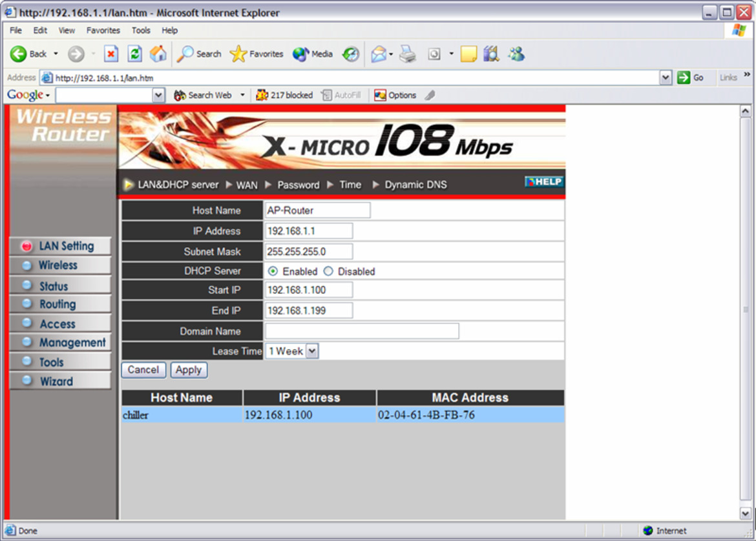Print the page using the printer icon
Image resolution: width=756 pixels, height=541 pixels.
408,54
